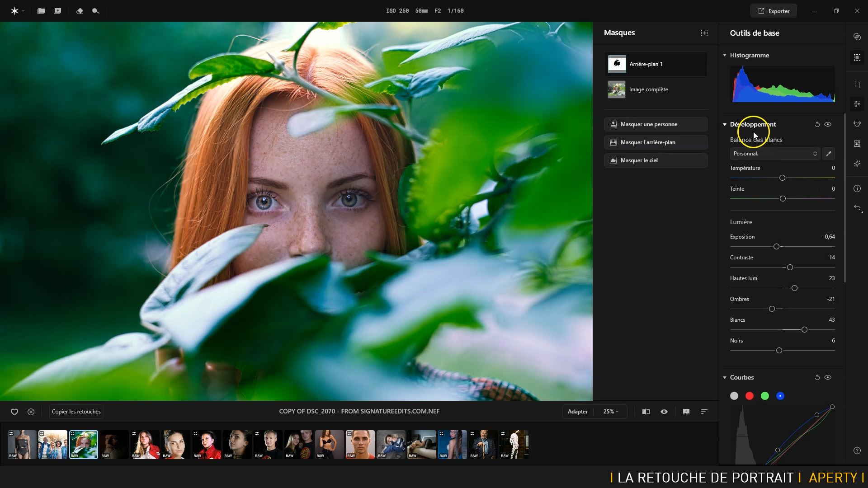Image resolution: width=868 pixels, height=488 pixels.
Task: Reset the Courbes adjustments
Action: (x=817, y=377)
